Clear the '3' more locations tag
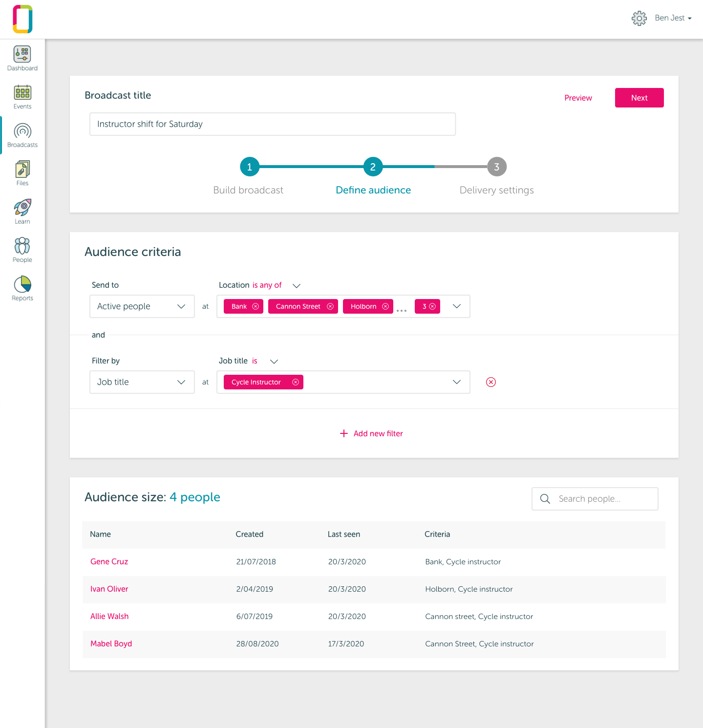The width and height of the screenshot is (703, 728). point(432,306)
